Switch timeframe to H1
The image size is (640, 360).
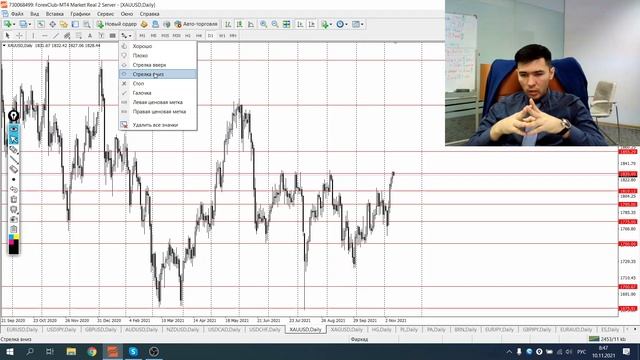[187, 36]
